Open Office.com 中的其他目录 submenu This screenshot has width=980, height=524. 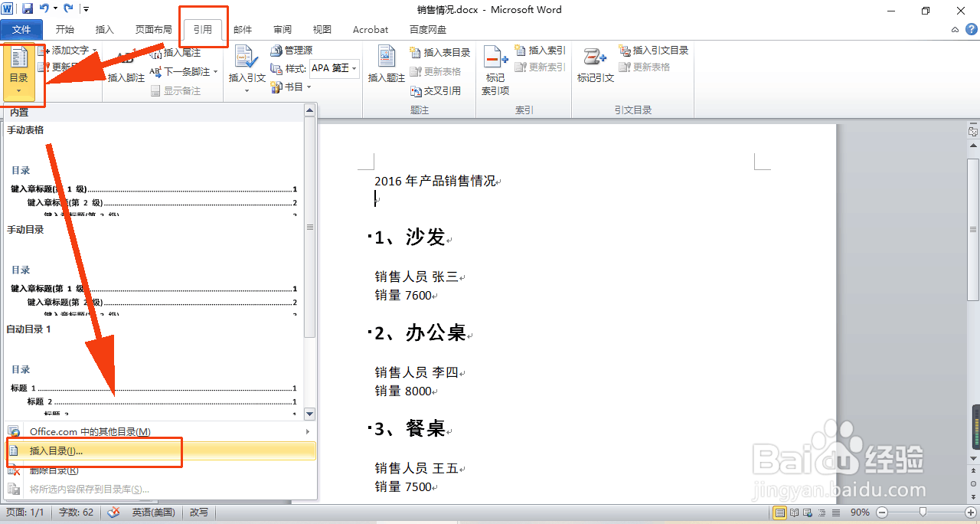click(159, 432)
